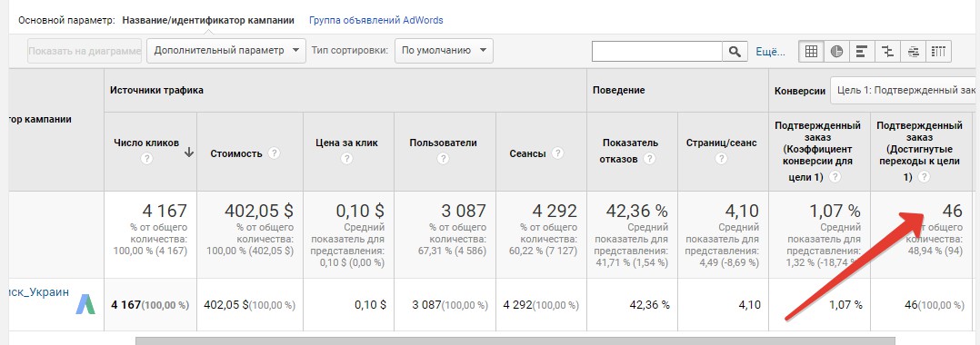Switch to the pie chart percentage view

point(836,52)
